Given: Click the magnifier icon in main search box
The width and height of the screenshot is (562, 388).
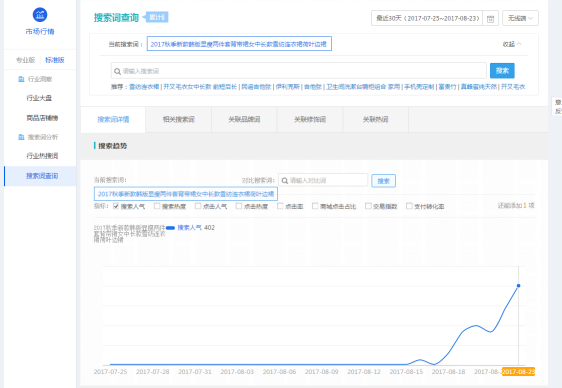Looking at the screenshot, I should point(117,71).
